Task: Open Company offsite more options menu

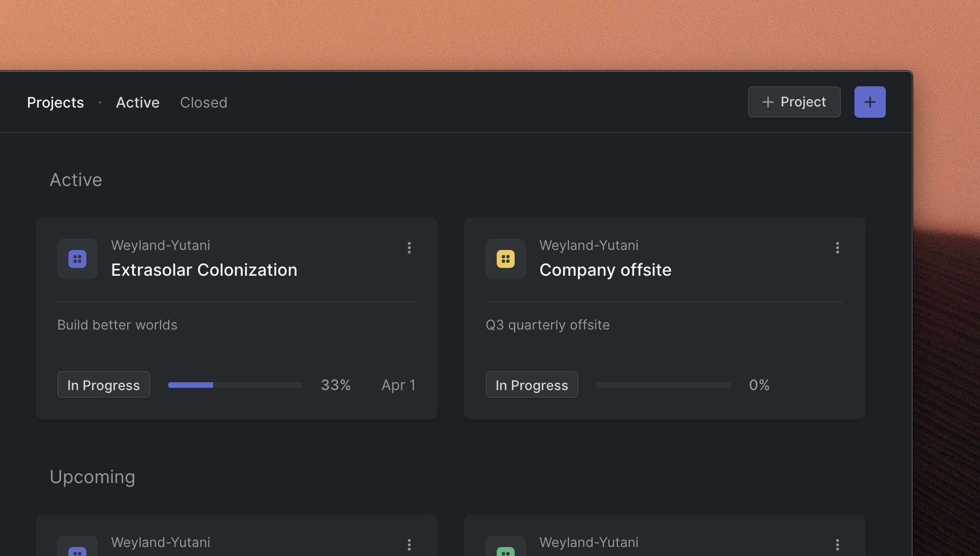Action: point(838,248)
